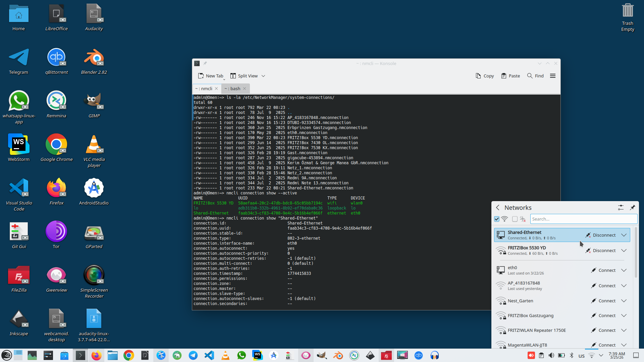Viewport: 644px width, 362px height.
Task: Click Firefox icon in the taskbar
Action: [x=97, y=355]
